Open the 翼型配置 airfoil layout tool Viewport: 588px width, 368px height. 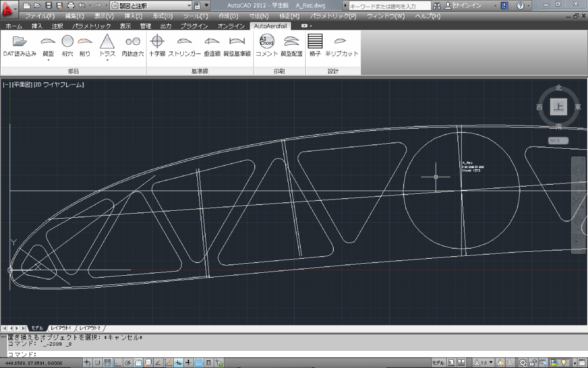(292, 41)
